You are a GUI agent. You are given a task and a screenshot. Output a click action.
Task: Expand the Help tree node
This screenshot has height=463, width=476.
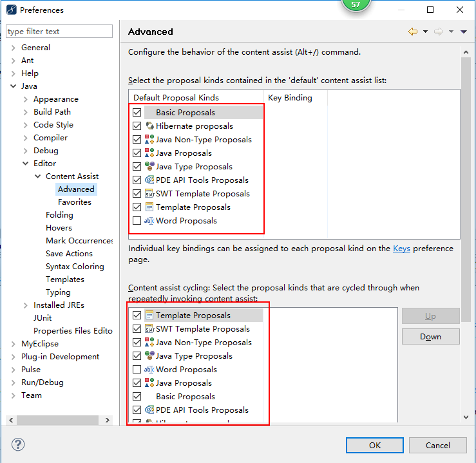(13, 73)
